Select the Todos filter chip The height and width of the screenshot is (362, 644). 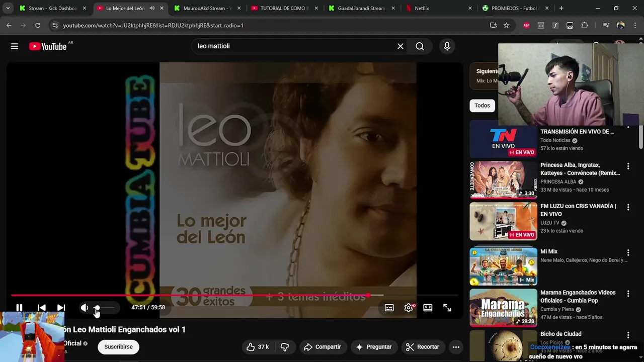click(x=482, y=106)
